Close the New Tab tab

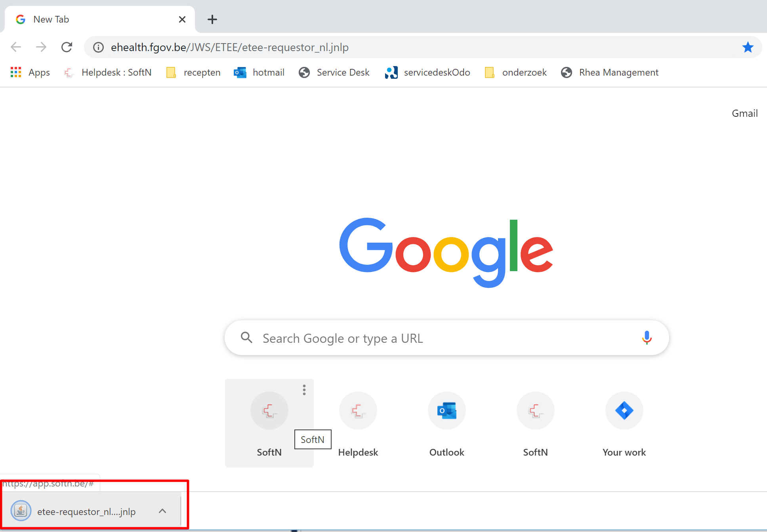pos(182,19)
